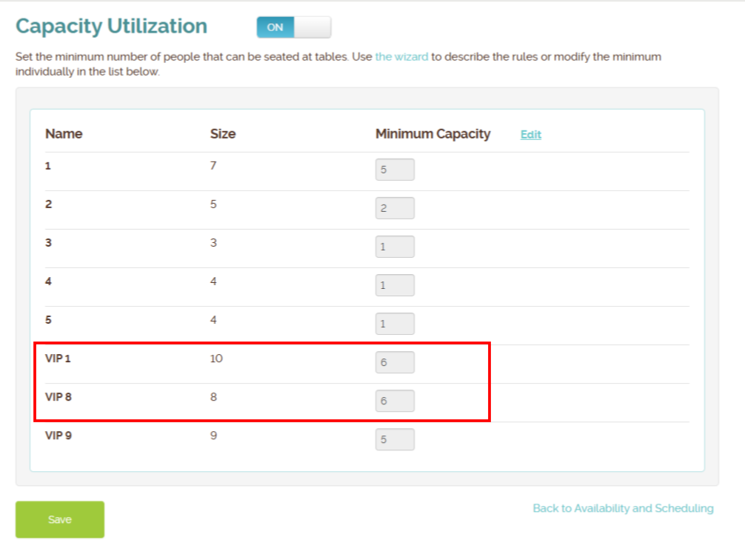Click minimum capacity input for table 4
Image resolution: width=745 pixels, height=560 pixels.
point(395,284)
